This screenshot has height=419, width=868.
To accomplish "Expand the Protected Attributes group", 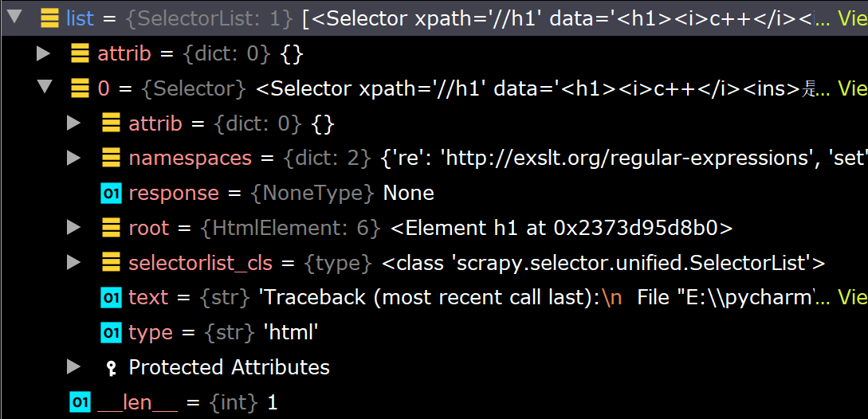I will point(74,366).
